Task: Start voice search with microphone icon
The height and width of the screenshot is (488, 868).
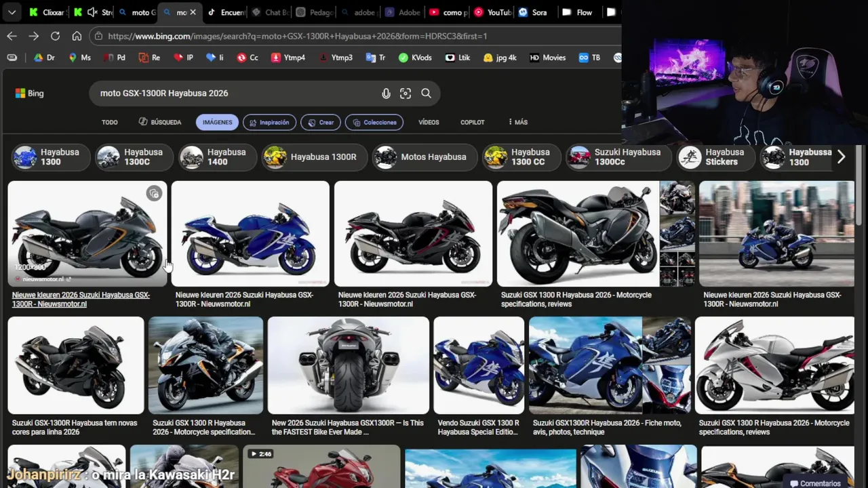Action: (386, 94)
